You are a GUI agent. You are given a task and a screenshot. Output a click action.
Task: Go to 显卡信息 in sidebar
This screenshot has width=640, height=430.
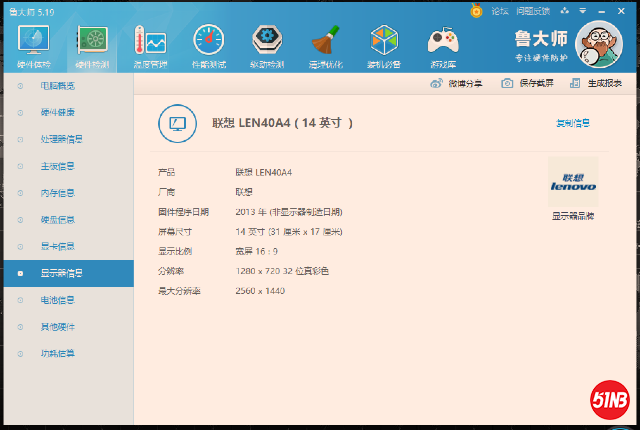57,246
